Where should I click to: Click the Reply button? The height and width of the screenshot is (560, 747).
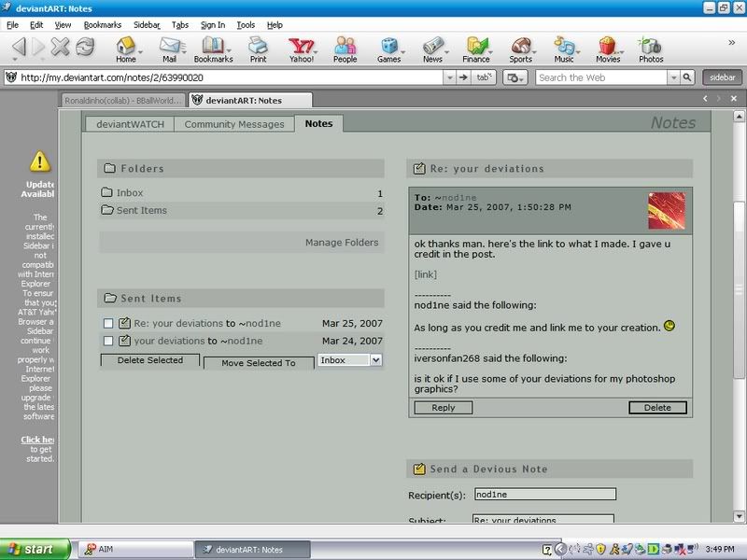443,408
